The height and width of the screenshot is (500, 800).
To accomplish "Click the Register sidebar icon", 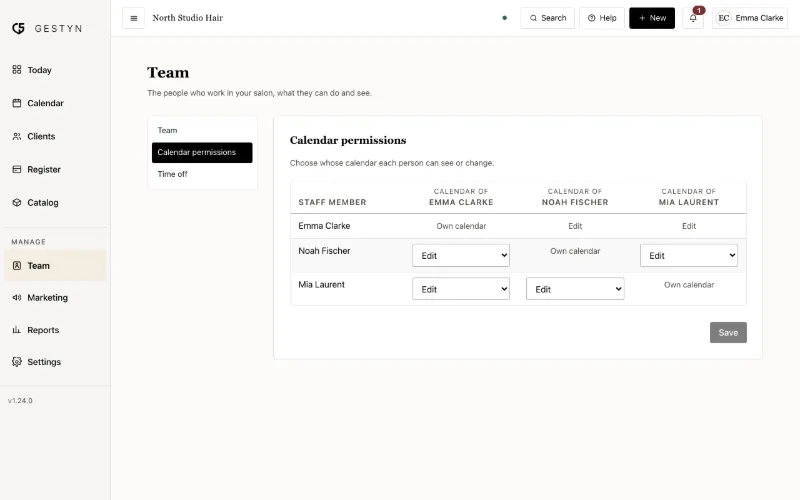I will pos(17,169).
